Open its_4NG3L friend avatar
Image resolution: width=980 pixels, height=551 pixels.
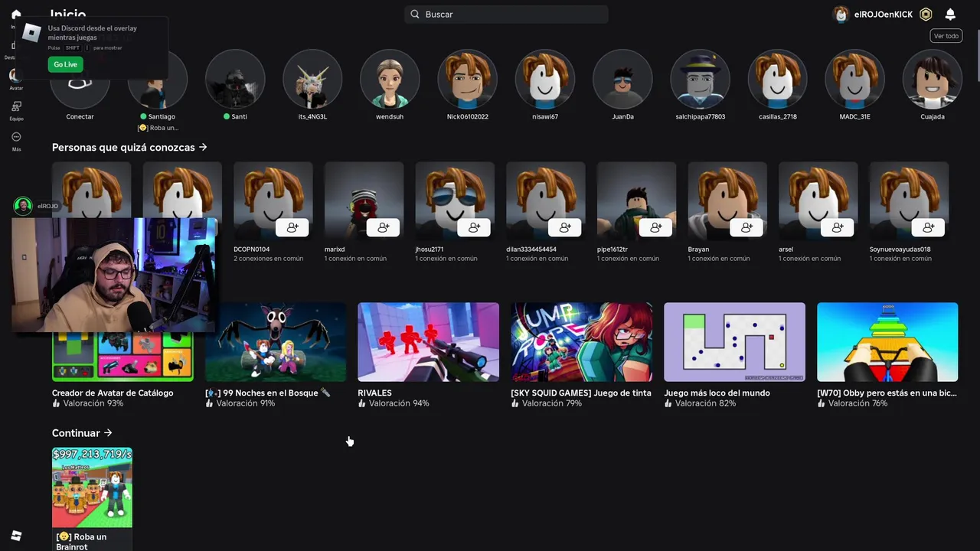point(312,79)
